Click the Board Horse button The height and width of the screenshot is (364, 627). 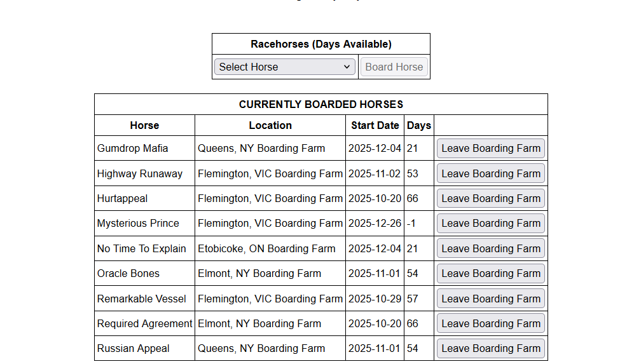[x=394, y=67]
